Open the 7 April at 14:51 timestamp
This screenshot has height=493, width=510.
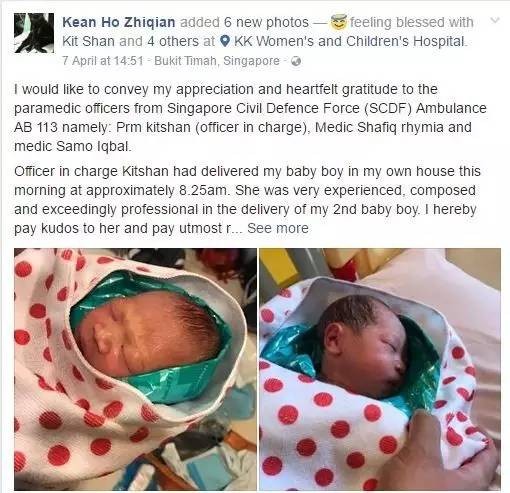click(x=103, y=61)
